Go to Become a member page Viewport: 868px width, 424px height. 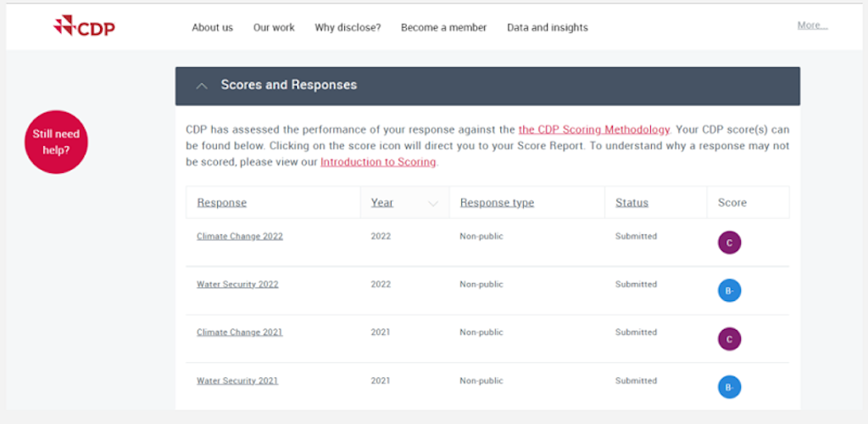[x=443, y=27]
